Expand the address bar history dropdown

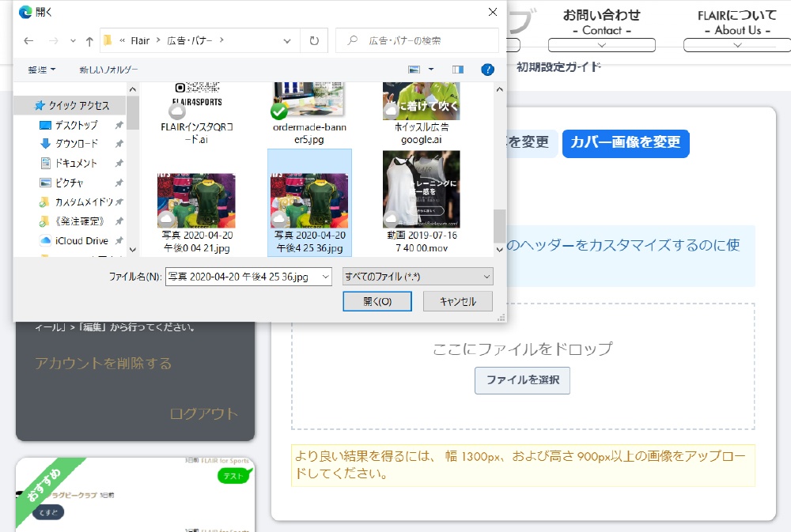(x=287, y=41)
